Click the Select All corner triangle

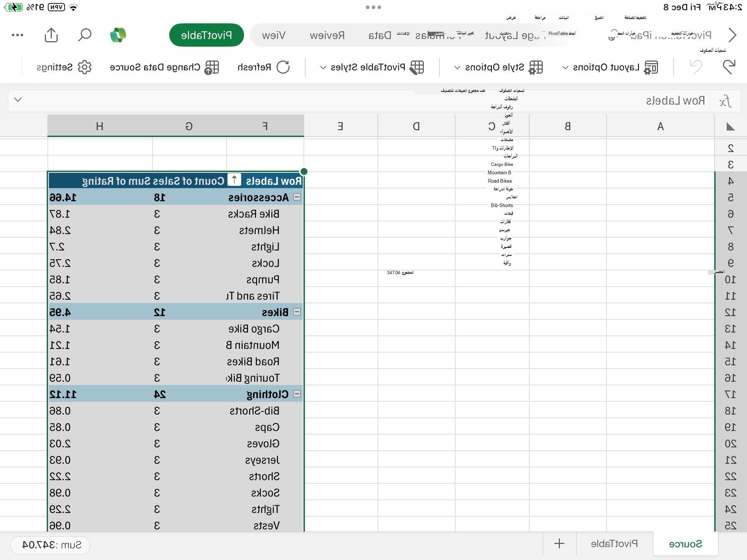tap(730, 127)
